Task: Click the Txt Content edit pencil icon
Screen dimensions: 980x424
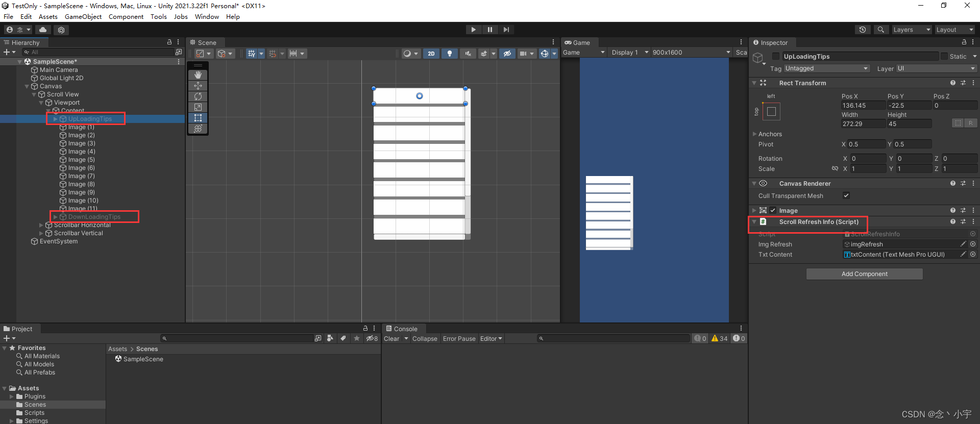Action: (963, 254)
